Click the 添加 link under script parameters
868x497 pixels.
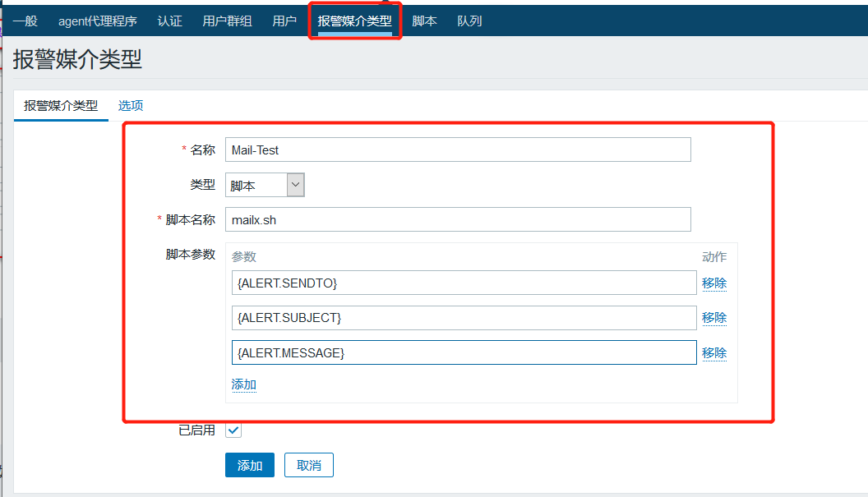pos(243,384)
